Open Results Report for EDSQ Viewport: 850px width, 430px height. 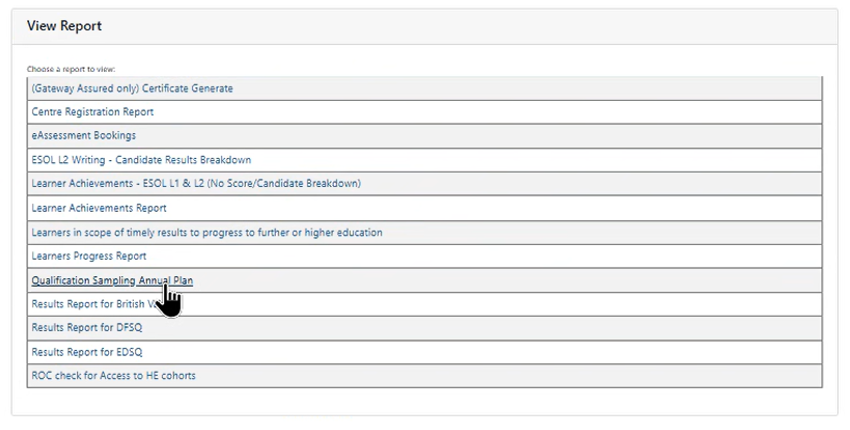88,352
